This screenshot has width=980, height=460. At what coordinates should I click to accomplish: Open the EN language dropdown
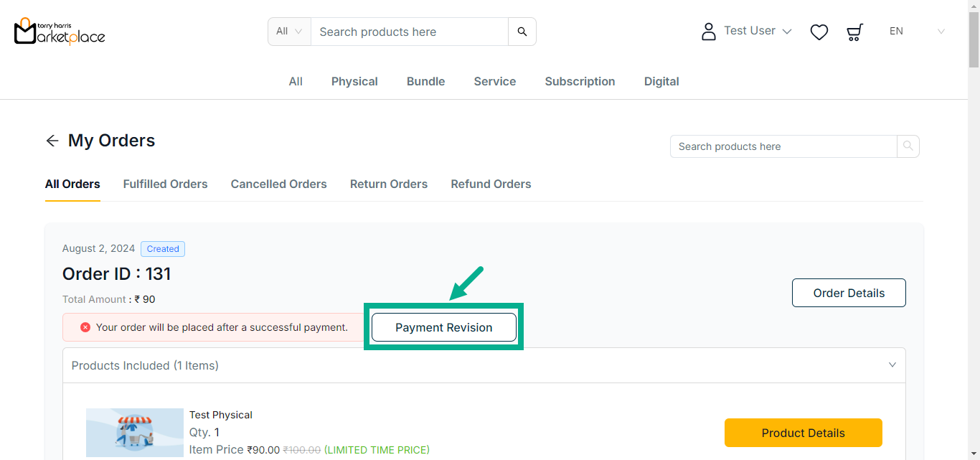click(x=917, y=32)
